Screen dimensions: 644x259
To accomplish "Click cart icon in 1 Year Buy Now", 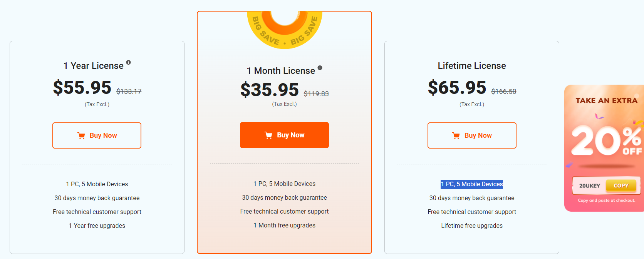I will point(81,135).
